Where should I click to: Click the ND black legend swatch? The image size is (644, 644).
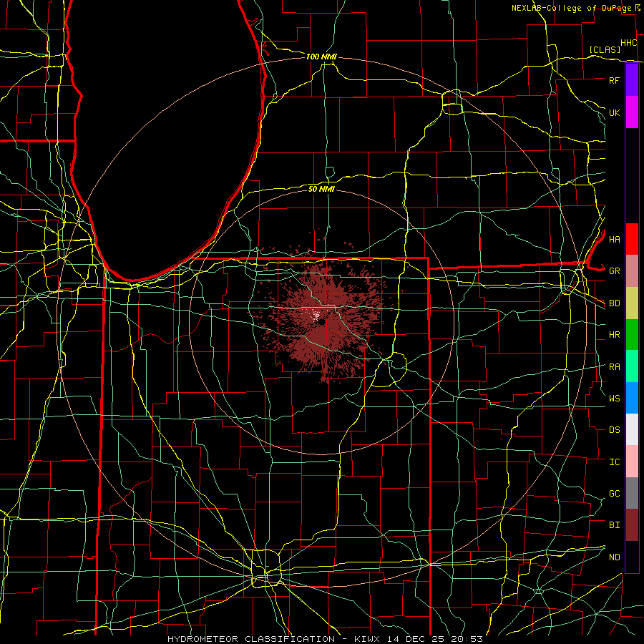point(632,557)
